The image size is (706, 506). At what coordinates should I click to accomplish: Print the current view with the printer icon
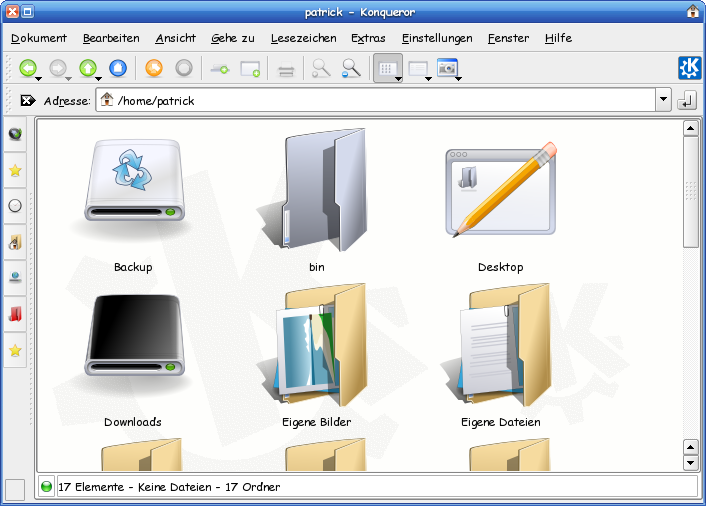pyautogui.click(x=286, y=69)
